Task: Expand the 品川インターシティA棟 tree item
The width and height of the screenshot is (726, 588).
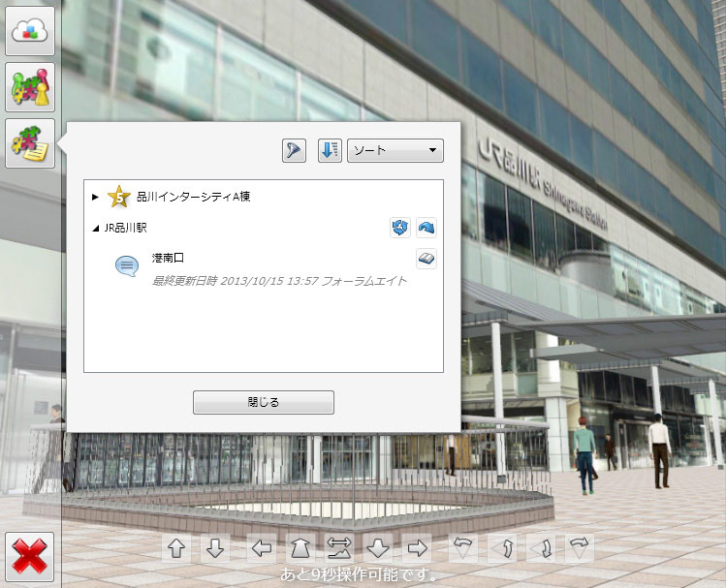Action: tap(95, 197)
